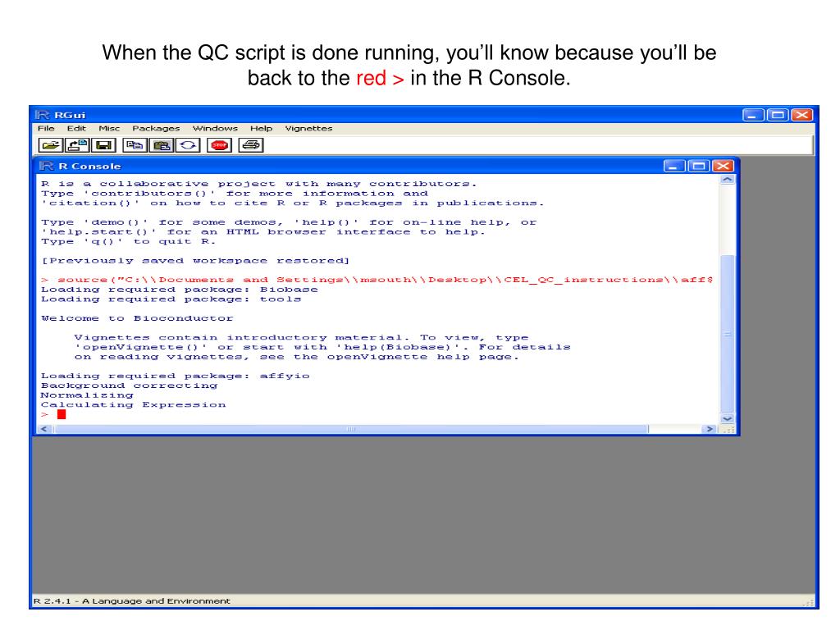Screen dimensions: 840x630
Task: Minimize the R Console window
Action: [x=674, y=166]
